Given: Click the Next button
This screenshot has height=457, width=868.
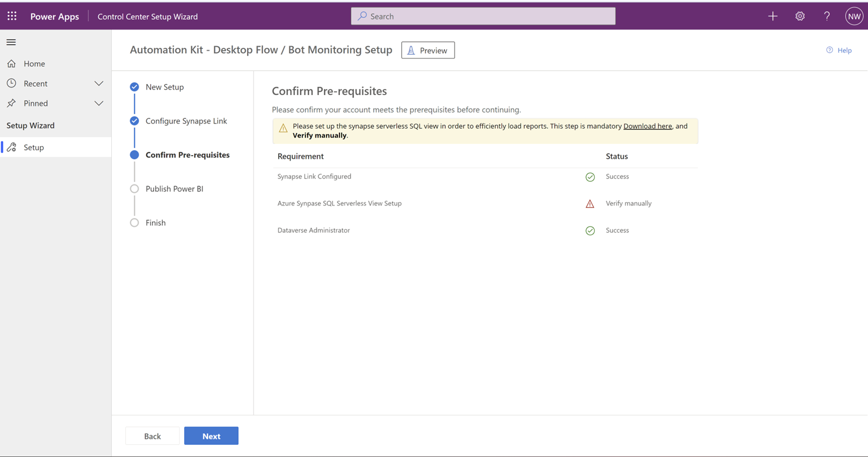Looking at the screenshot, I should click(211, 436).
